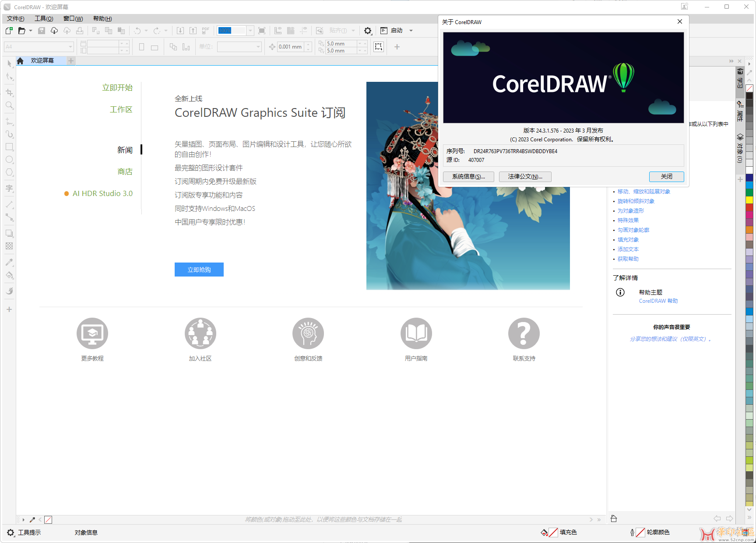This screenshot has width=756, height=543.
Task: Open the 文件(F) menu
Action: [16, 18]
